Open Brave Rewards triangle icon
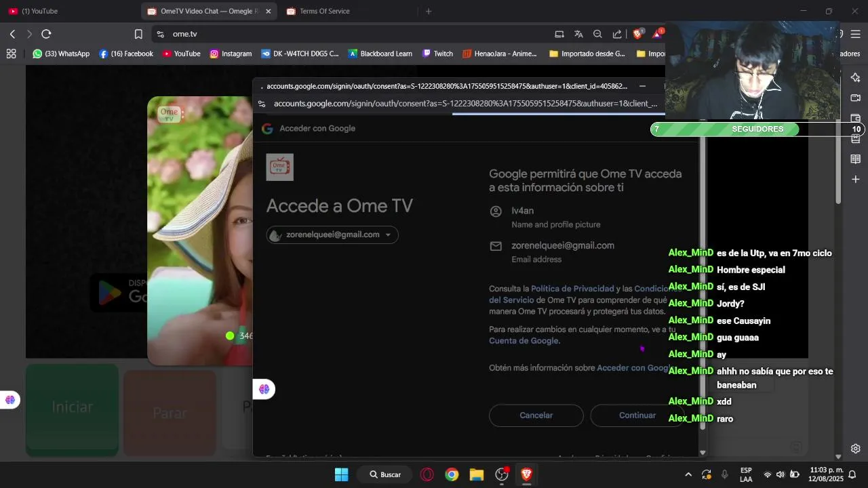This screenshot has width=868, height=488. tap(658, 34)
